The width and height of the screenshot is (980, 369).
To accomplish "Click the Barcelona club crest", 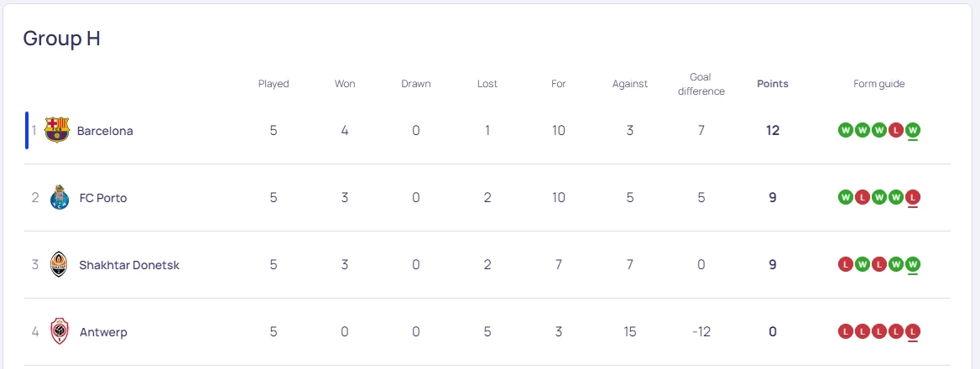I will click(56, 130).
